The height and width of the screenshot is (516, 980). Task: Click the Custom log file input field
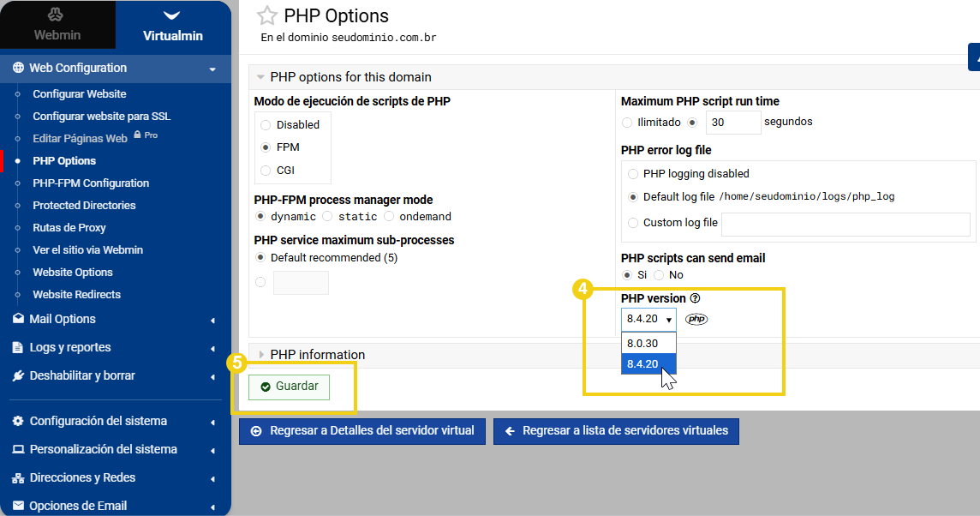pyautogui.click(x=846, y=225)
